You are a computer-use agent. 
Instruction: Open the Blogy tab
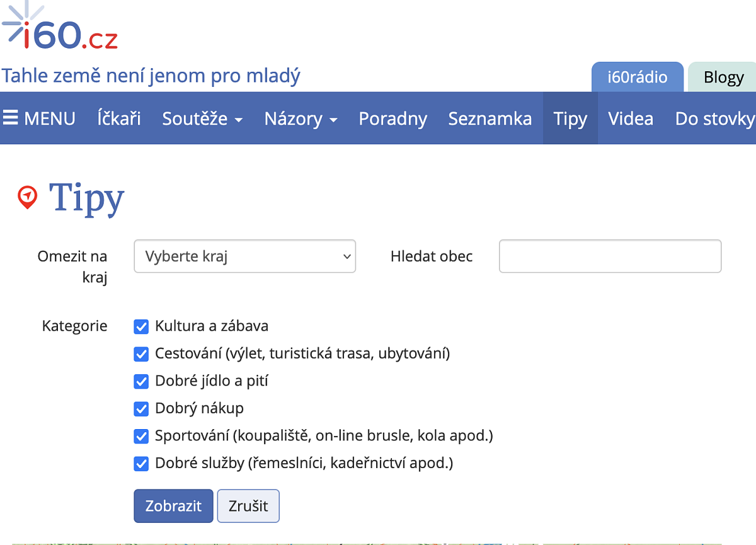pos(723,77)
